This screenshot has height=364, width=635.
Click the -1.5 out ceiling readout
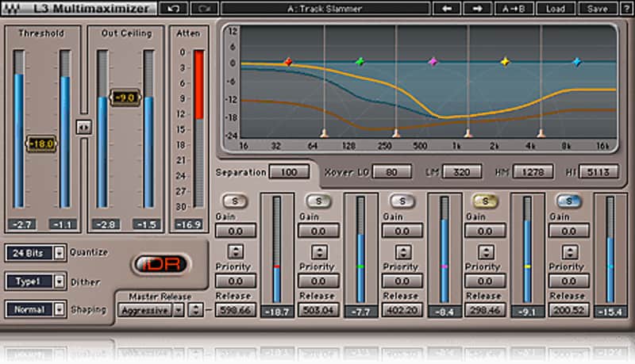[146, 224]
